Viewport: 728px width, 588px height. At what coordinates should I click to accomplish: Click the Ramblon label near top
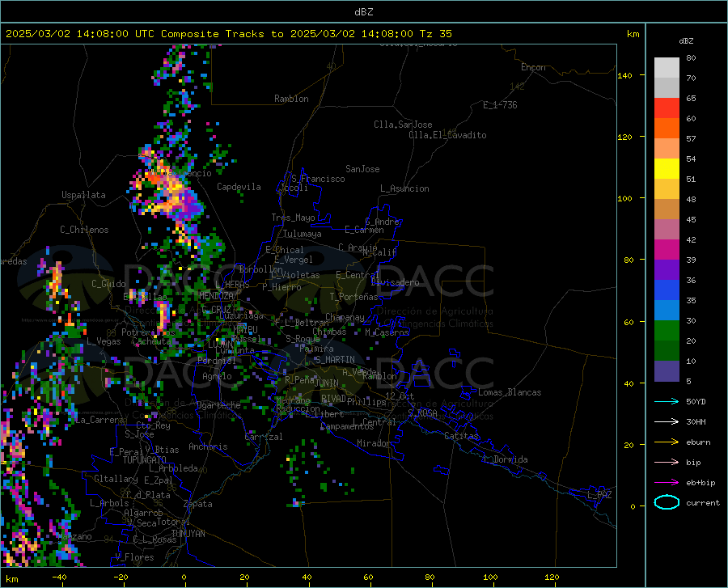[x=291, y=99]
